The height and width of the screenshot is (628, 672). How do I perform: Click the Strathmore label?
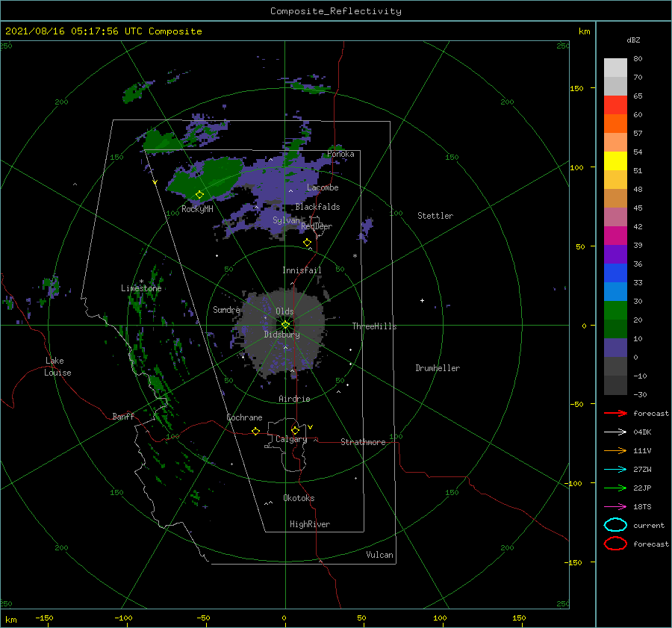tap(363, 442)
